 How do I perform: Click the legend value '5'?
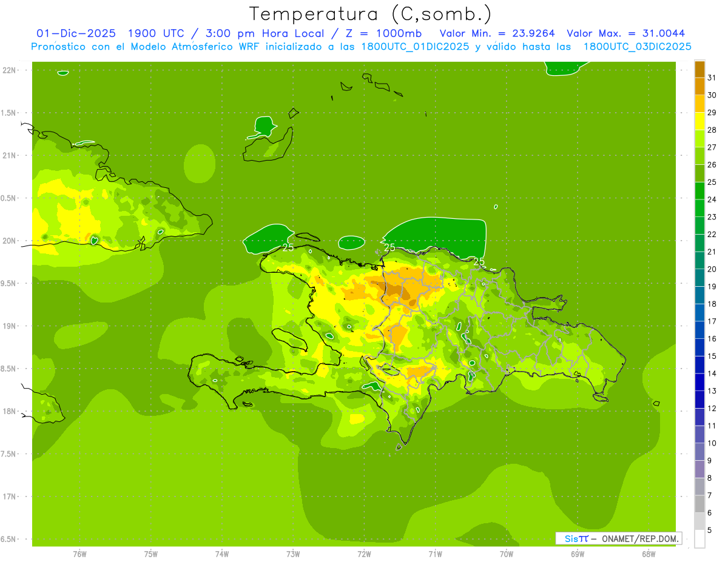[x=710, y=530]
